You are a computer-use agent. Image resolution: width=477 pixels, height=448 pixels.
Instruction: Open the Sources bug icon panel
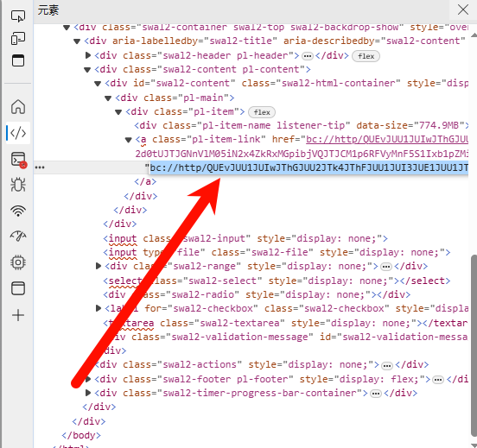pos(18,185)
